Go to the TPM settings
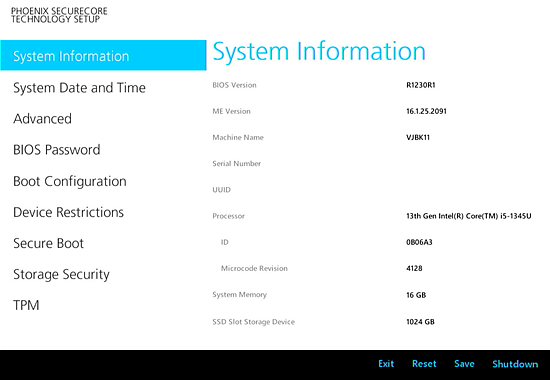Viewport: 550px width, 380px height. pos(26,305)
